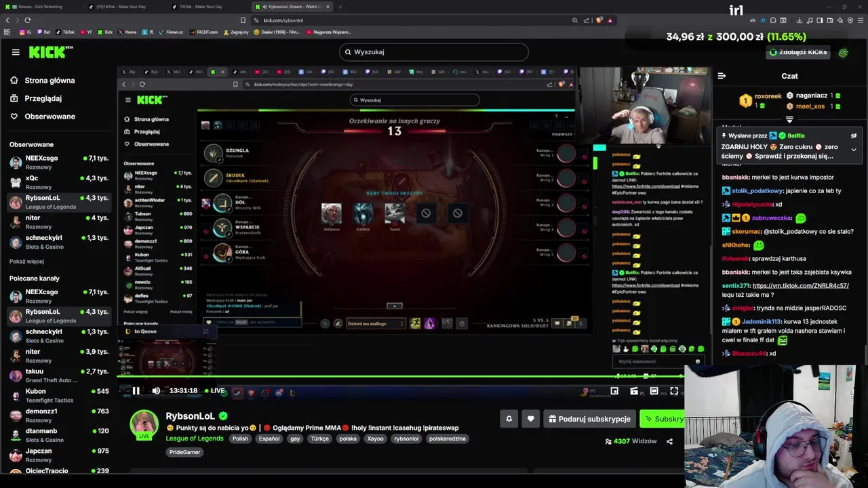The width and height of the screenshot is (868, 488).
Task: Collapse the chat panel with arrow icon
Action: point(722,76)
